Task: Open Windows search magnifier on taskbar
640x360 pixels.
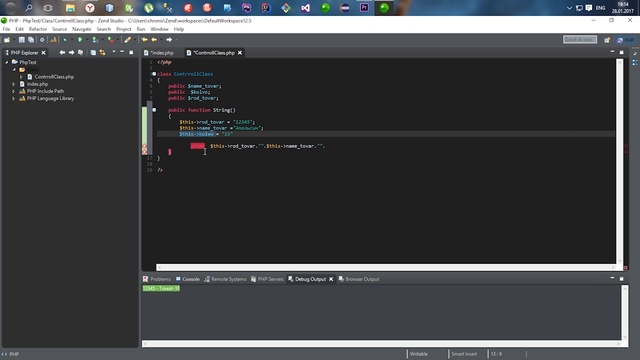Action: tap(29, 8)
